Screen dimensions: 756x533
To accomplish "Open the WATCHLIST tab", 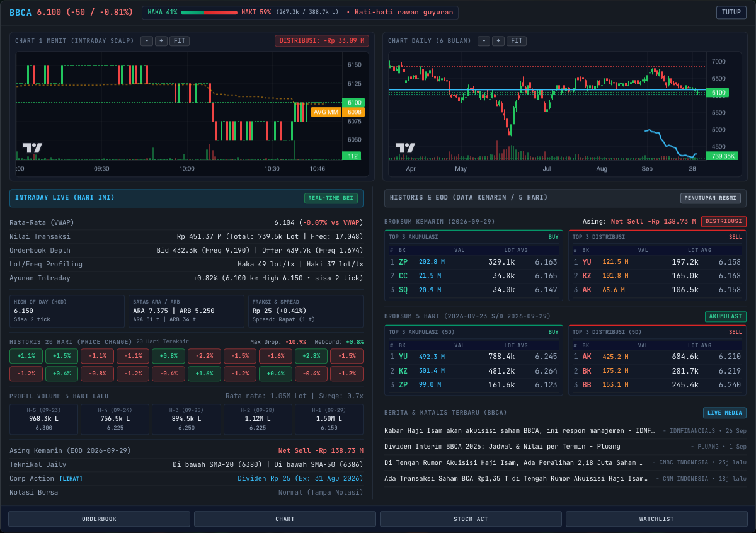I will [656, 519].
